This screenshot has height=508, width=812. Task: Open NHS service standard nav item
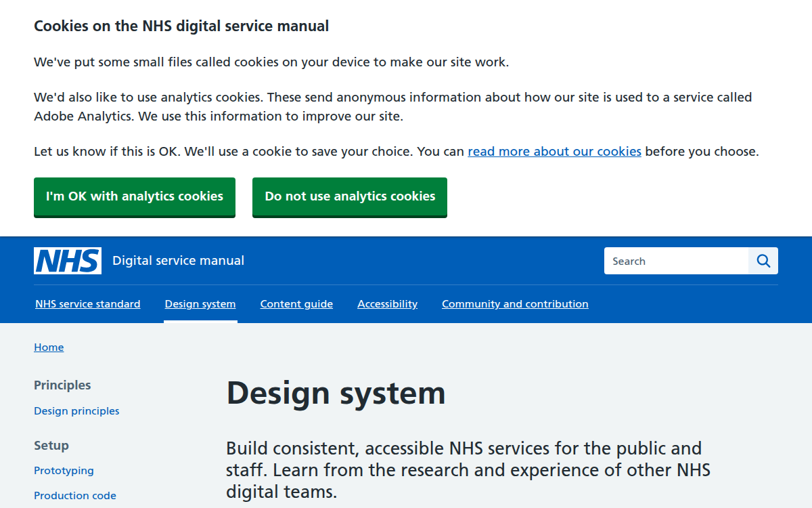(x=88, y=304)
